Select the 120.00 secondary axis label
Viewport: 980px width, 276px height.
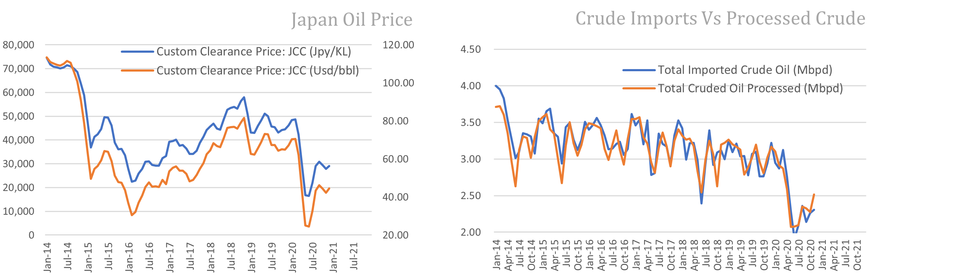(x=398, y=45)
